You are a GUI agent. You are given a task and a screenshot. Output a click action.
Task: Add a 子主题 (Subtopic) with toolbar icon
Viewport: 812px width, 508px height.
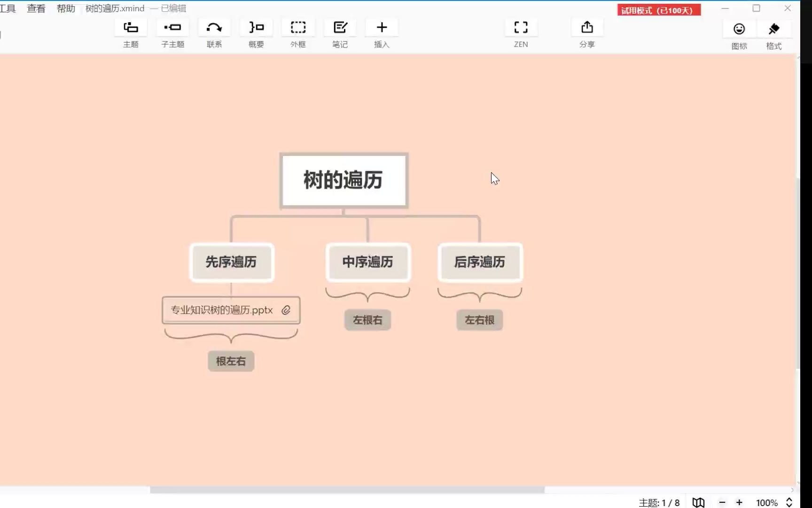coord(172,33)
